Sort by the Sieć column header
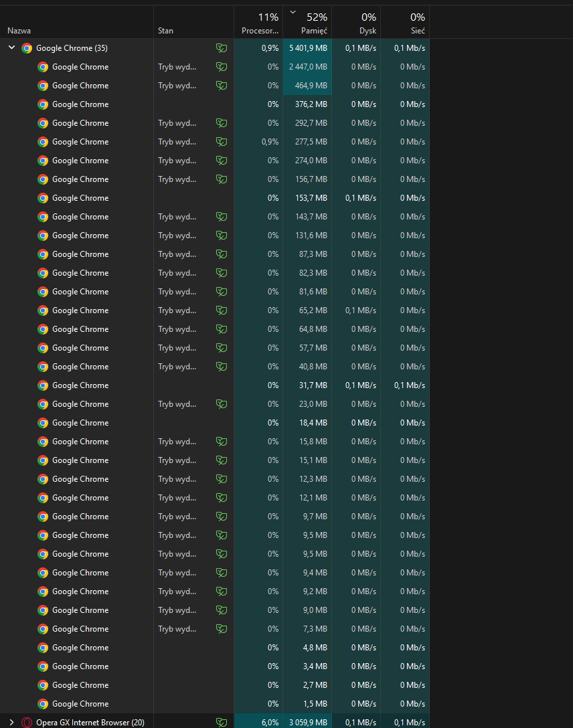This screenshot has height=728, width=573. tap(418, 31)
